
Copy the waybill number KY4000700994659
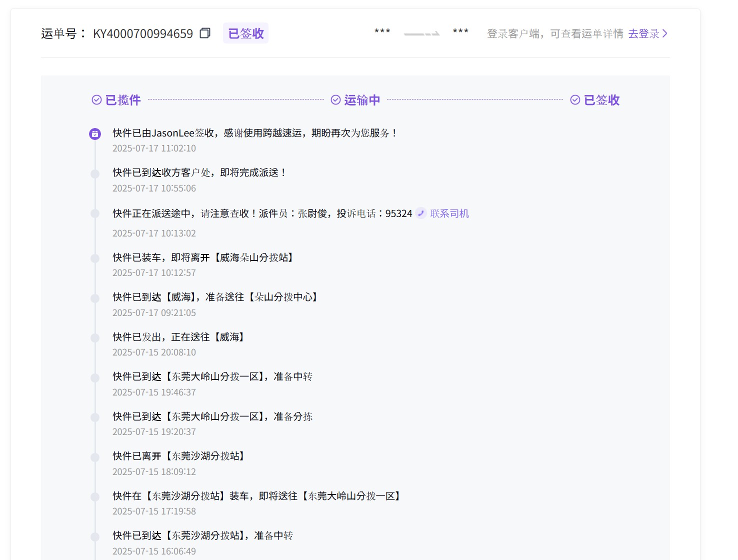pos(205,33)
